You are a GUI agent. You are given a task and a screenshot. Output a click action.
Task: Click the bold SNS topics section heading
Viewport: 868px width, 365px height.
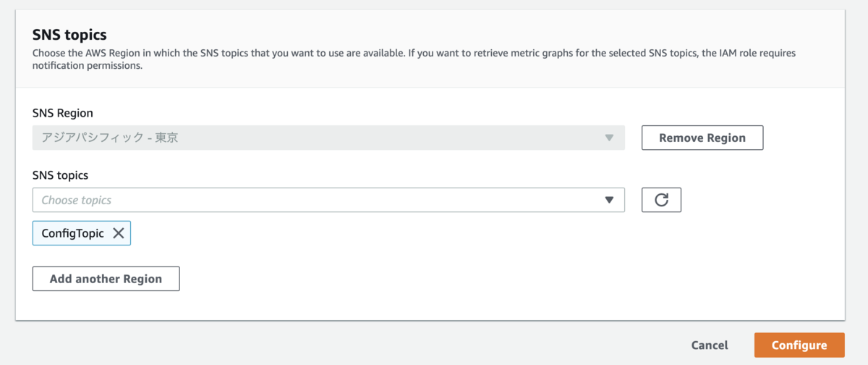69,34
